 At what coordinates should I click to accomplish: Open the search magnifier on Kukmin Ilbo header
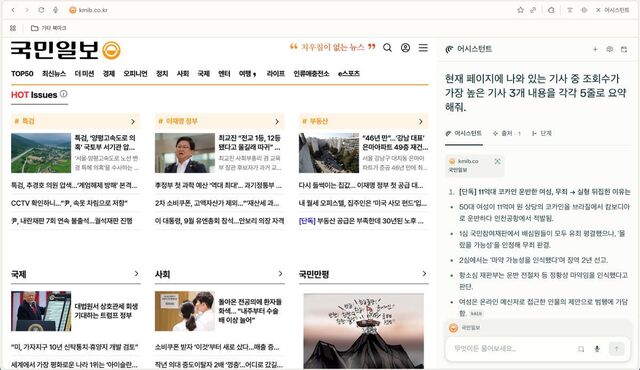387,48
